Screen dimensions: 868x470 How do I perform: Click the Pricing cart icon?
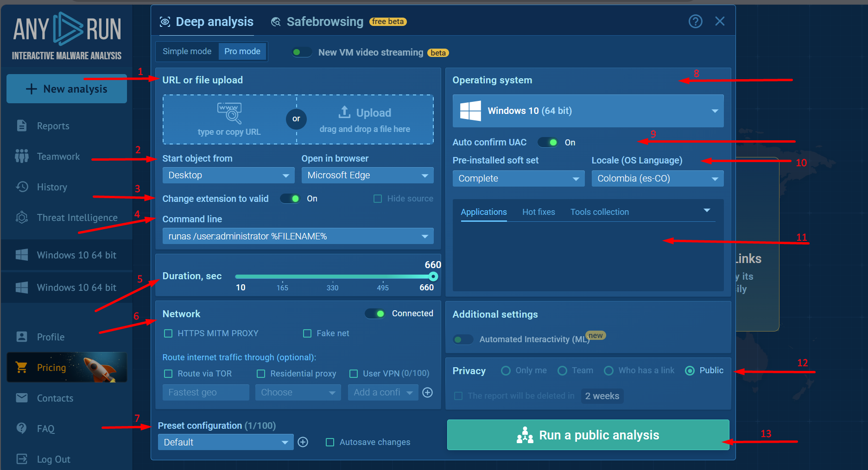point(22,367)
